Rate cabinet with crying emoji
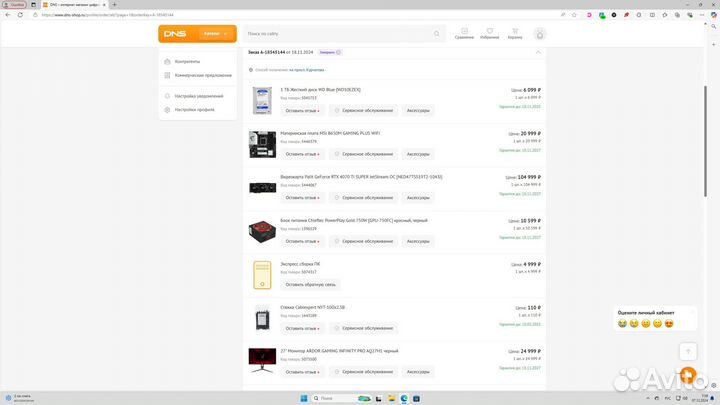 pos(622,324)
